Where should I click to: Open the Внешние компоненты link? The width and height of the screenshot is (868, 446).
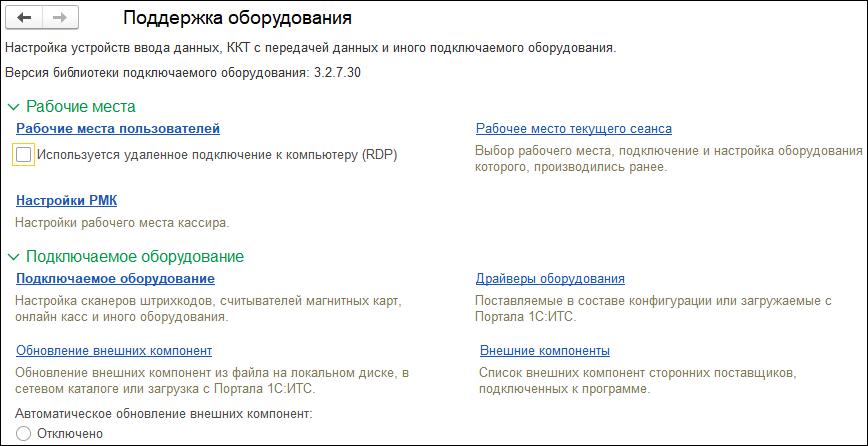tap(544, 350)
